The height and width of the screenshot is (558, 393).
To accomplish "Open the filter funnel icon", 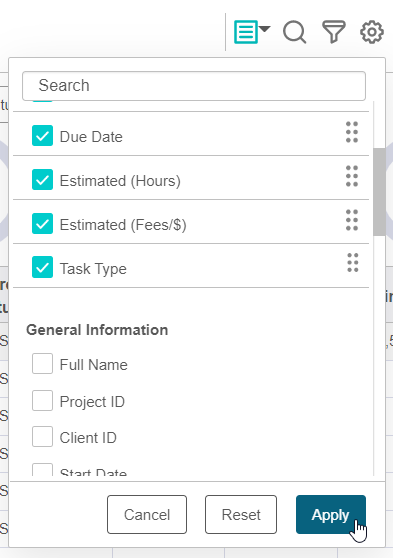I will point(334,32).
